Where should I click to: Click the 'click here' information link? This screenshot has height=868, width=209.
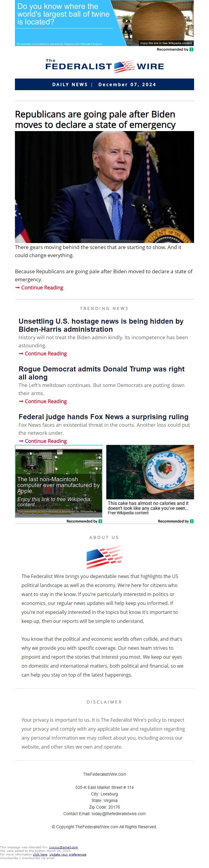[40, 854]
